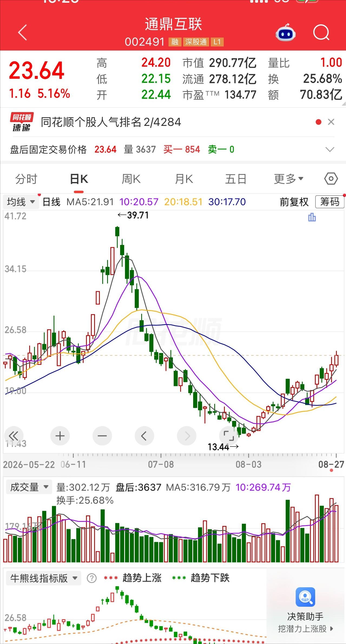Tap the 深股通 badge

tap(196, 42)
